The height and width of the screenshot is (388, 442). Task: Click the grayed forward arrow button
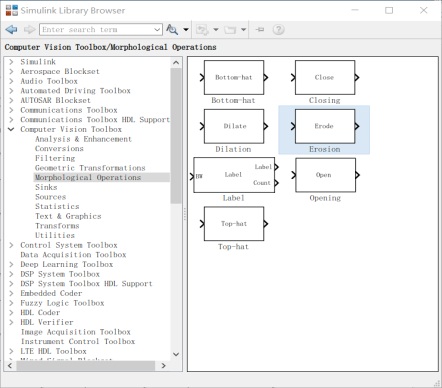pos(29,30)
